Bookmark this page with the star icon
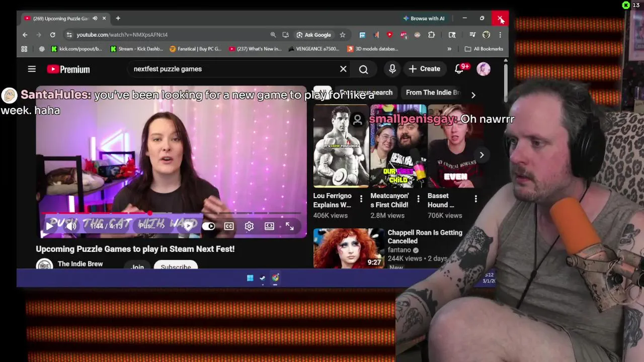The width and height of the screenshot is (644, 362). click(343, 35)
